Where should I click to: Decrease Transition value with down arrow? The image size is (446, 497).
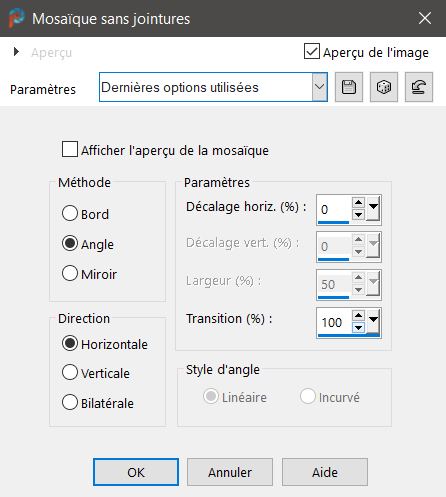[x=358, y=327]
